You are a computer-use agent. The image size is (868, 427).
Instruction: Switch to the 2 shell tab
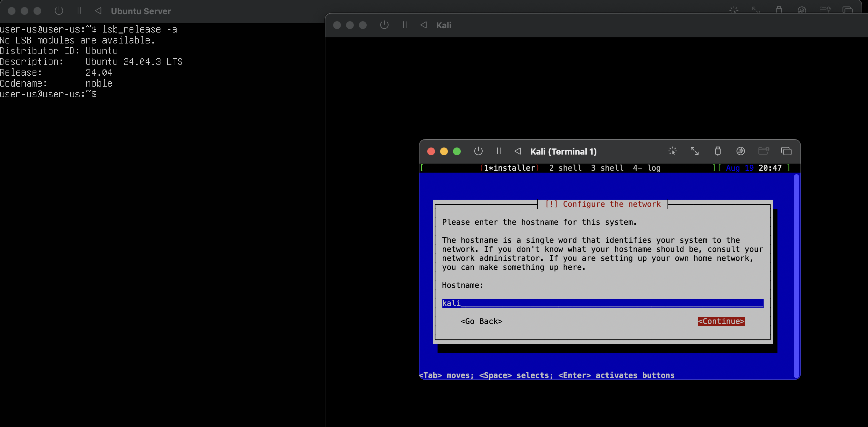(x=565, y=168)
